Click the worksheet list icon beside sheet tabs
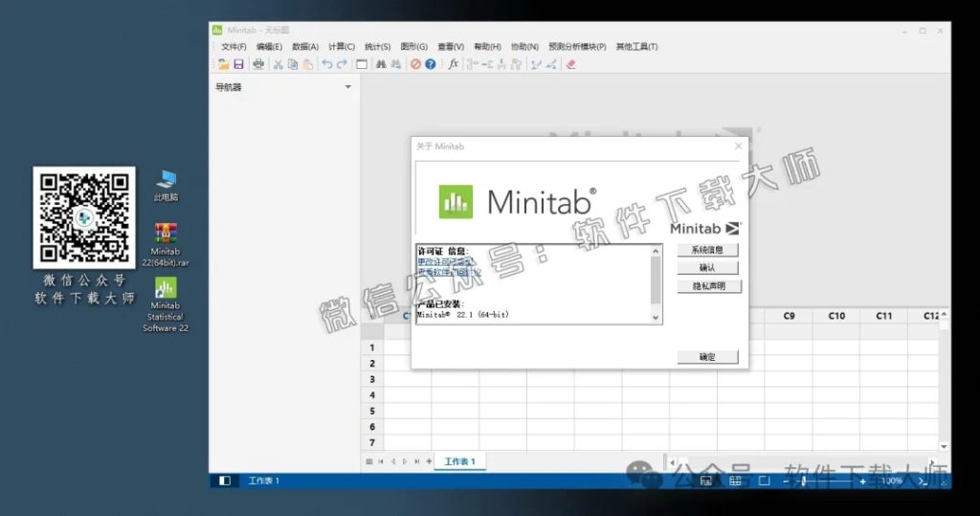This screenshot has height=516, width=980. point(368,461)
